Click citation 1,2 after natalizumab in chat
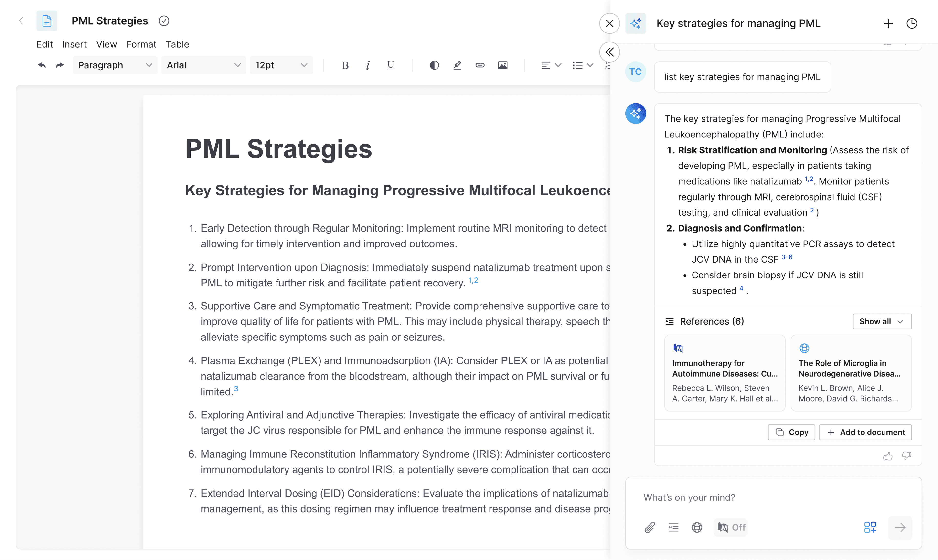 coord(809,179)
